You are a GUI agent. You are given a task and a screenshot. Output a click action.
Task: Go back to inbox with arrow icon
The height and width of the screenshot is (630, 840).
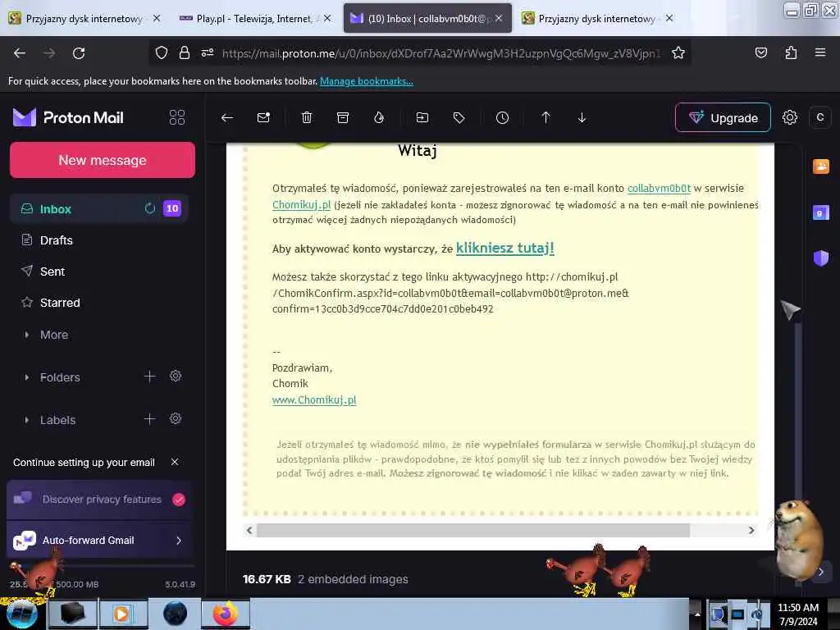227,118
